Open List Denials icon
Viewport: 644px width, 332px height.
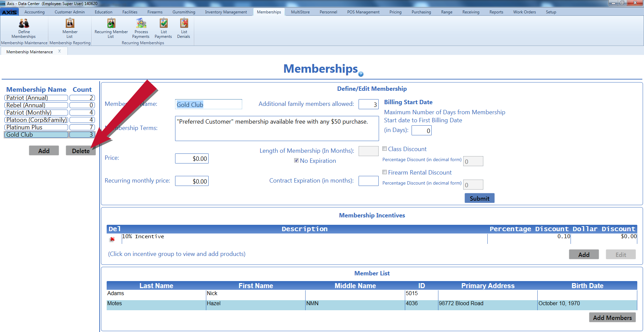tap(184, 28)
